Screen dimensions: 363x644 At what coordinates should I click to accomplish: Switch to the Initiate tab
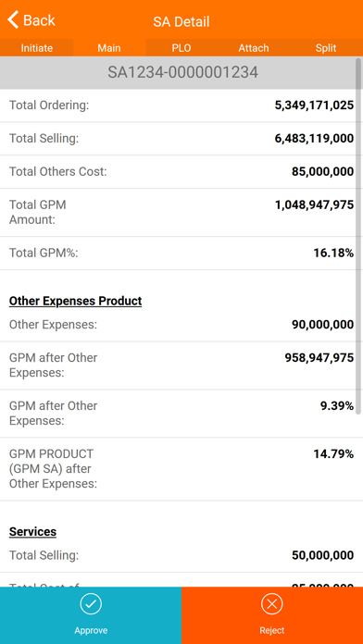[37, 47]
